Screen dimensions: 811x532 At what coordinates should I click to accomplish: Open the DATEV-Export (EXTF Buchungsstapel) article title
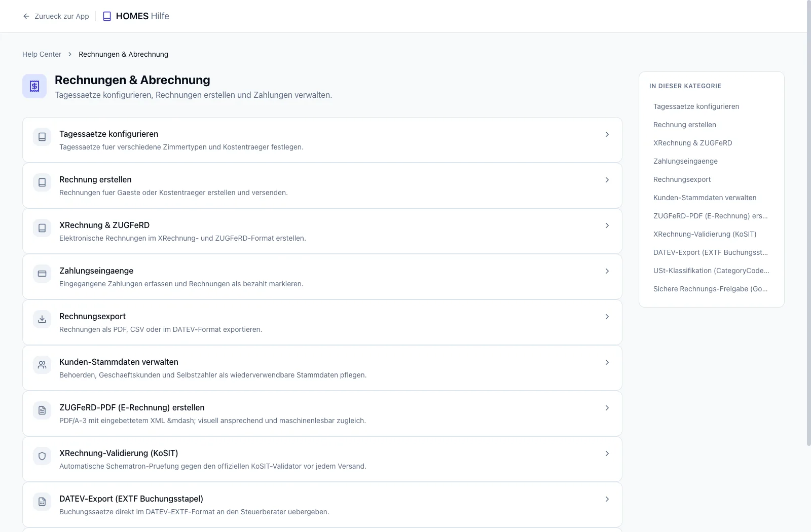point(131,499)
